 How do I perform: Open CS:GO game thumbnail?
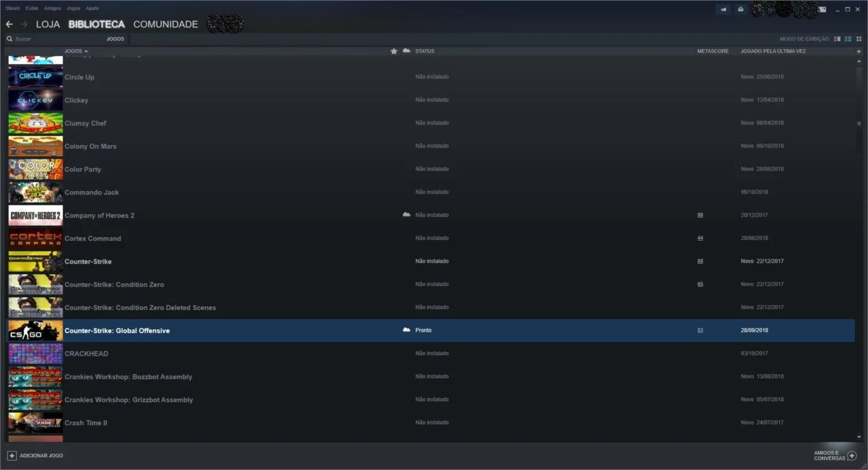pyautogui.click(x=35, y=330)
